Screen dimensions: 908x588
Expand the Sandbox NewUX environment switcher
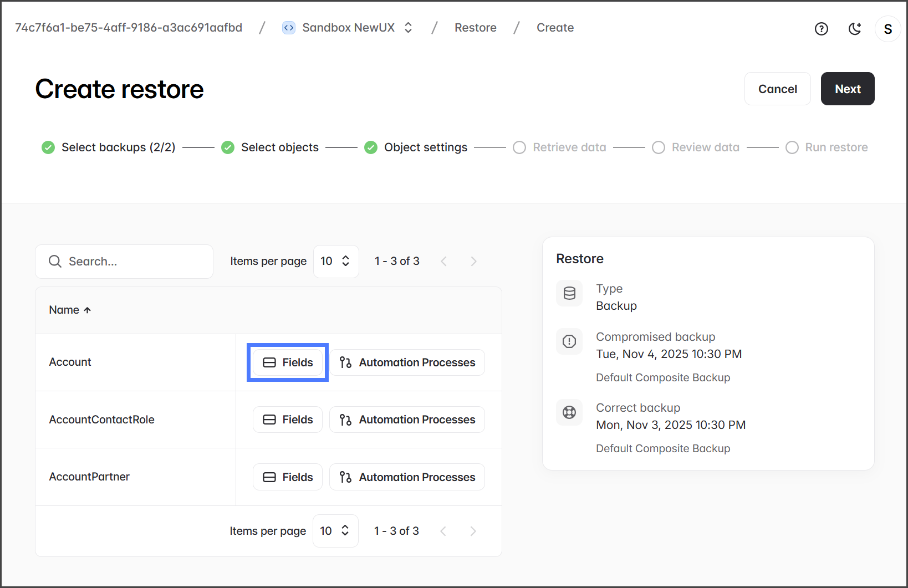409,28
